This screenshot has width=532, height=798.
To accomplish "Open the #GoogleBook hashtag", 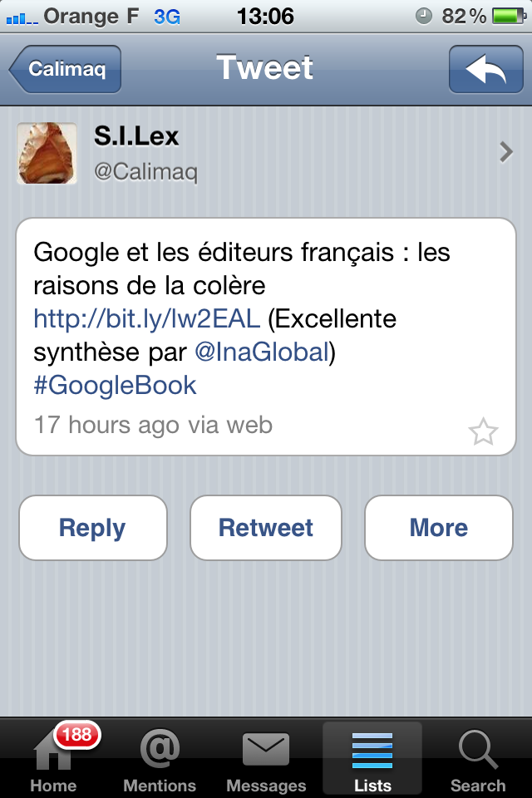I will pos(115,385).
